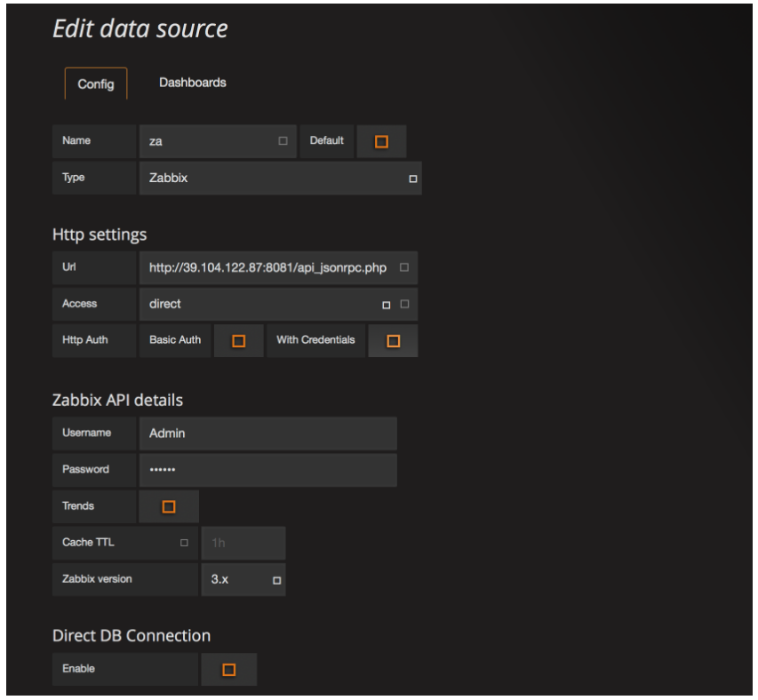The width and height of the screenshot is (758, 700).
Task: Click the "Http Auth" row label
Action: (x=85, y=340)
